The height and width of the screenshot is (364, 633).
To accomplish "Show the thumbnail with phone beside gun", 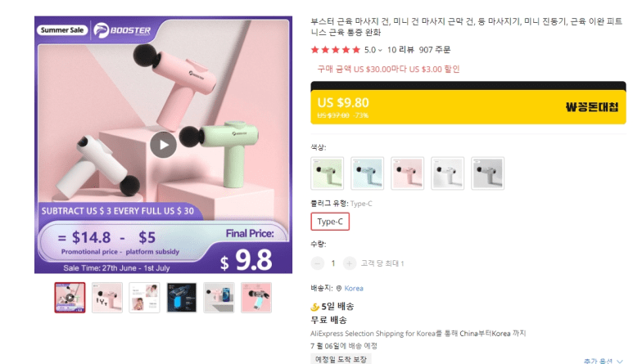I will coord(219,298).
